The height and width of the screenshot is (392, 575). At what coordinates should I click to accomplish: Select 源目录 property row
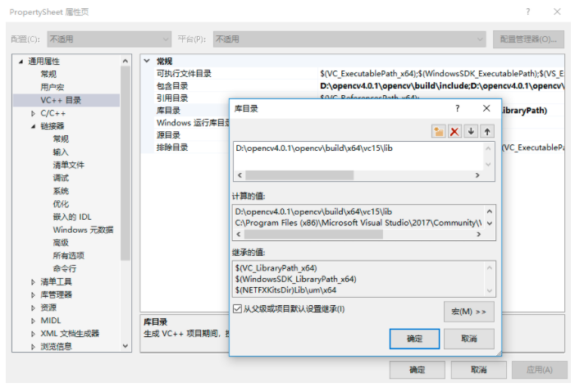[185, 135]
